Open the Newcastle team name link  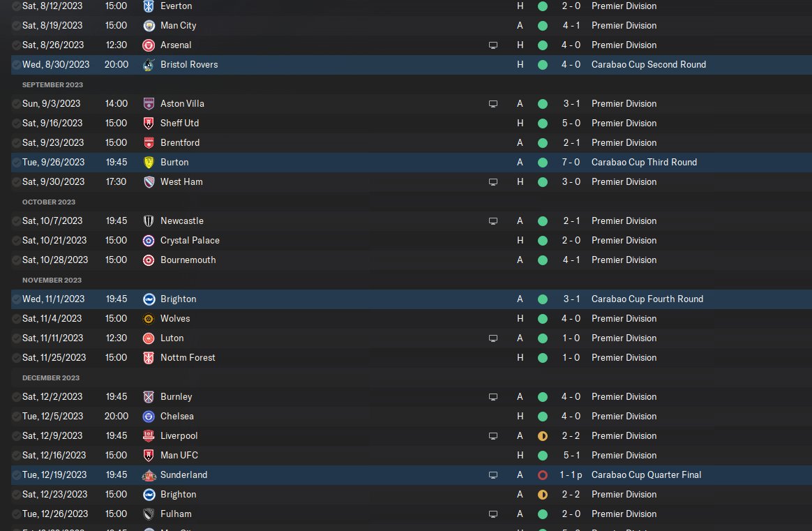[181, 220]
